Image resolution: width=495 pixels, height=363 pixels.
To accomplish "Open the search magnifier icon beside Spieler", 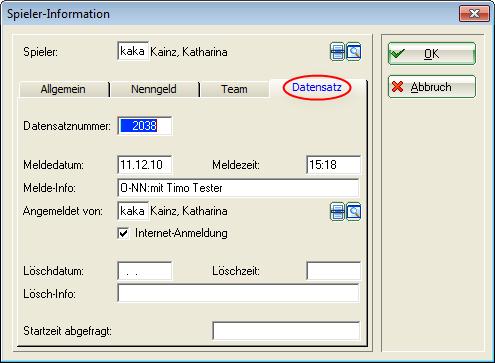I will (353, 52).
